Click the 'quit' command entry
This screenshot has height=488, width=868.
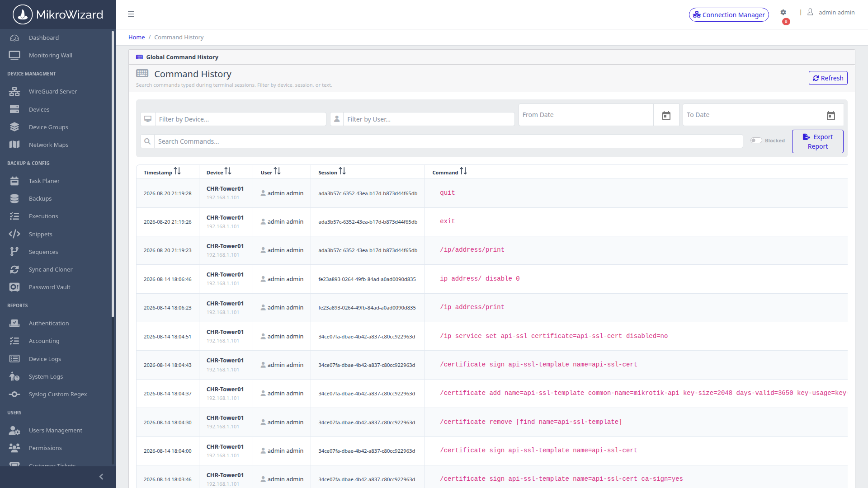coord(448,193)
